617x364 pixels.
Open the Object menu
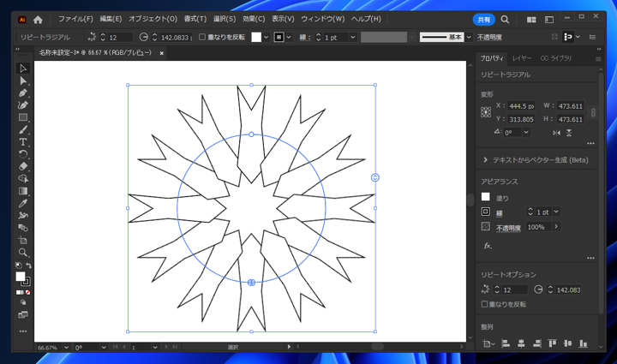coord(153,19)
